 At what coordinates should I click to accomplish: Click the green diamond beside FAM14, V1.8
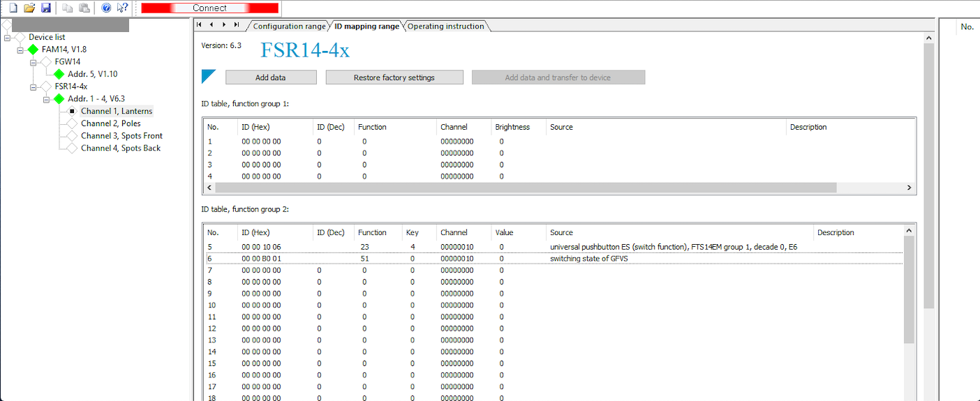(x=33, y=50)
